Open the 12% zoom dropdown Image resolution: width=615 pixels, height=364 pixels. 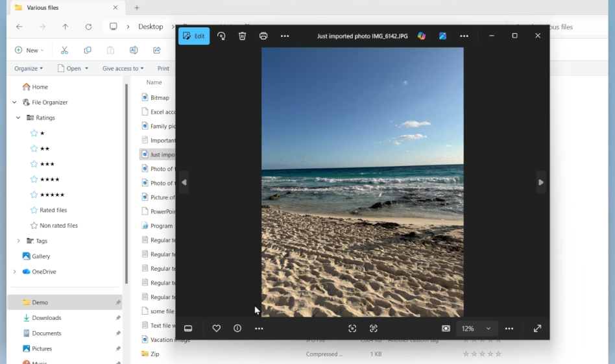click(x=477, y=329)
